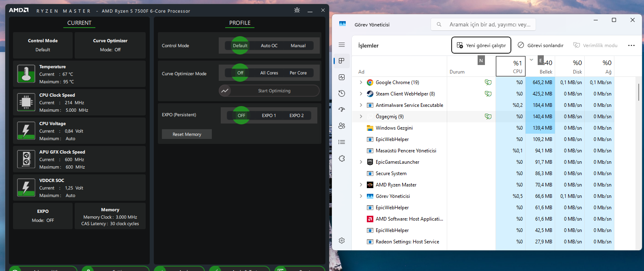The height and width of the screenshot is (271, 644).
Task: Click the bug report icon in Ryzen Master title bar
Action: click(x=297, y=10)
